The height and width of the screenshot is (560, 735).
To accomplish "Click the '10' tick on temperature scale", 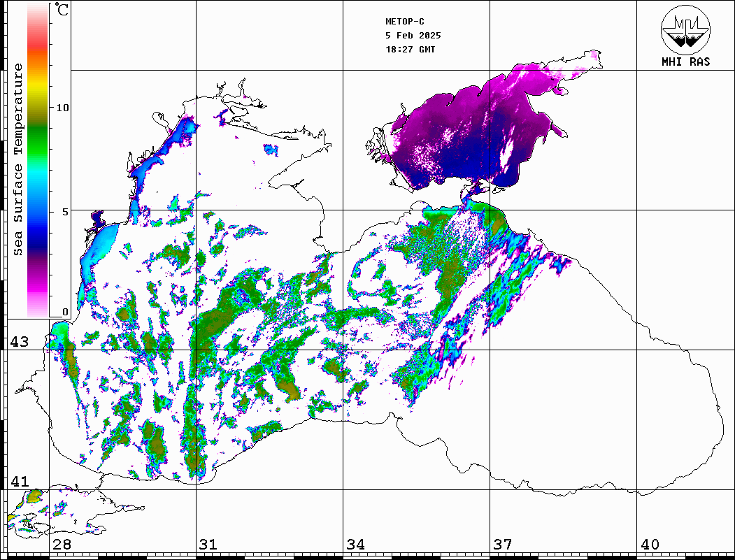I will [x=62, y=108].
